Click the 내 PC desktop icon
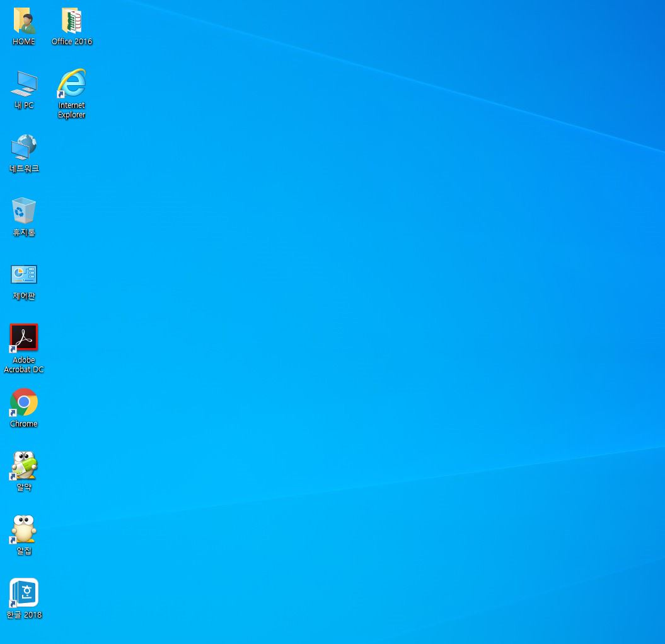 pyautogui.click(x=24, y=84)
